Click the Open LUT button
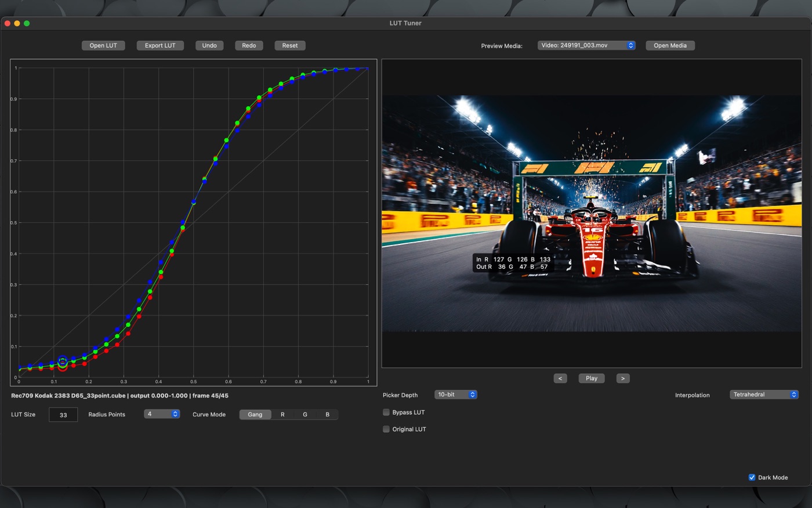This screenshot has width=812, height=508. point(103,45)
